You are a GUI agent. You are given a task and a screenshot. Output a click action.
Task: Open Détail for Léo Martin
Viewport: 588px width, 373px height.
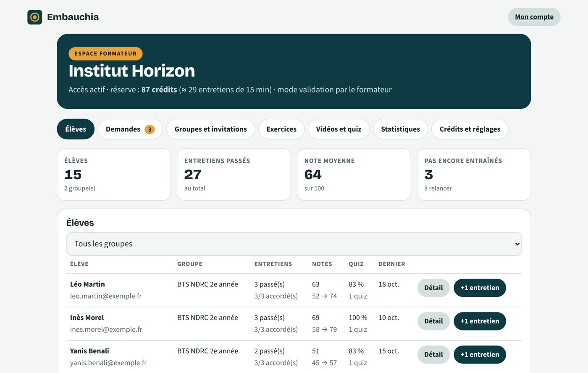[x=433, y=288]
